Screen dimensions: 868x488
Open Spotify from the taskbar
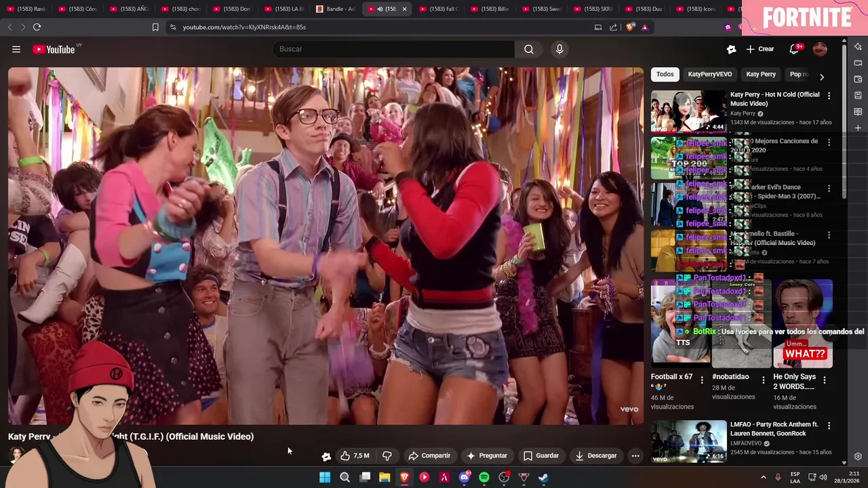[x=484, y=477]
